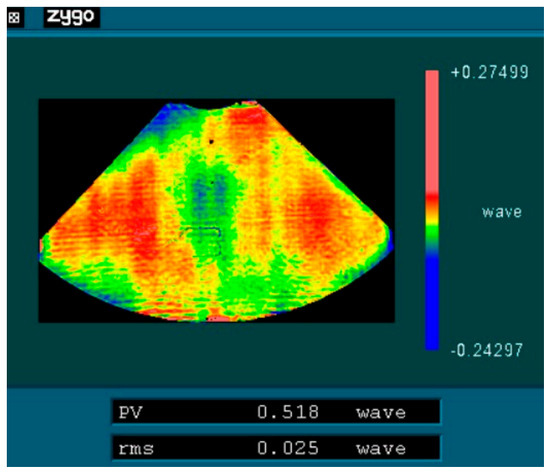This screenshot has height=473, width=550.
Task: Click the PV label in results box
Action: tap(130, 412)
